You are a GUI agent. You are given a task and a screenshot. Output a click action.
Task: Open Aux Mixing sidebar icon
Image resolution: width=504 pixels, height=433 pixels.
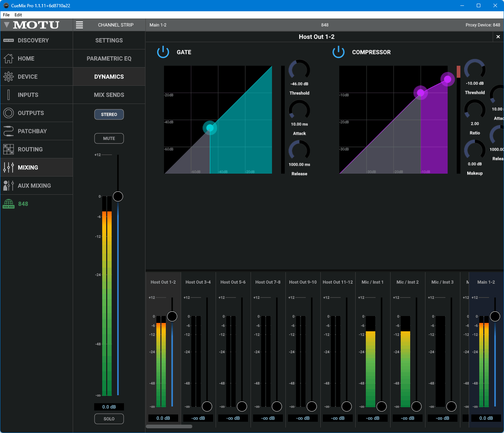coord(8,186)
